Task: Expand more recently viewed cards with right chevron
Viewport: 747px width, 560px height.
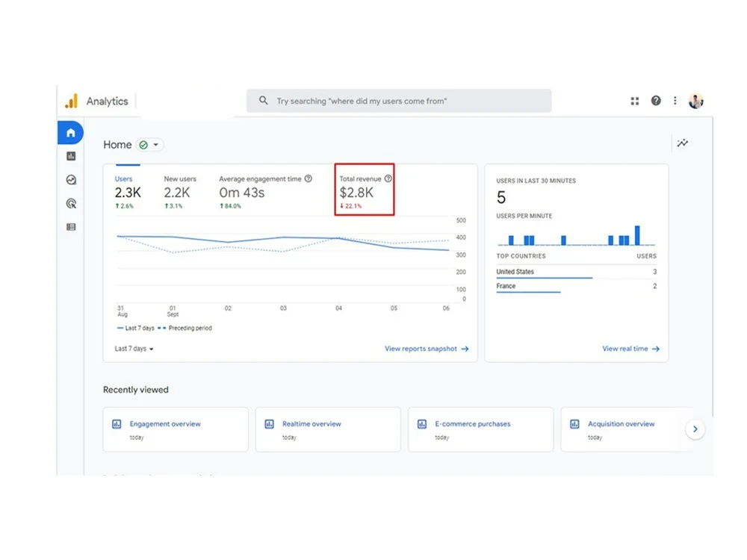Action: click(x=695, y=429)
